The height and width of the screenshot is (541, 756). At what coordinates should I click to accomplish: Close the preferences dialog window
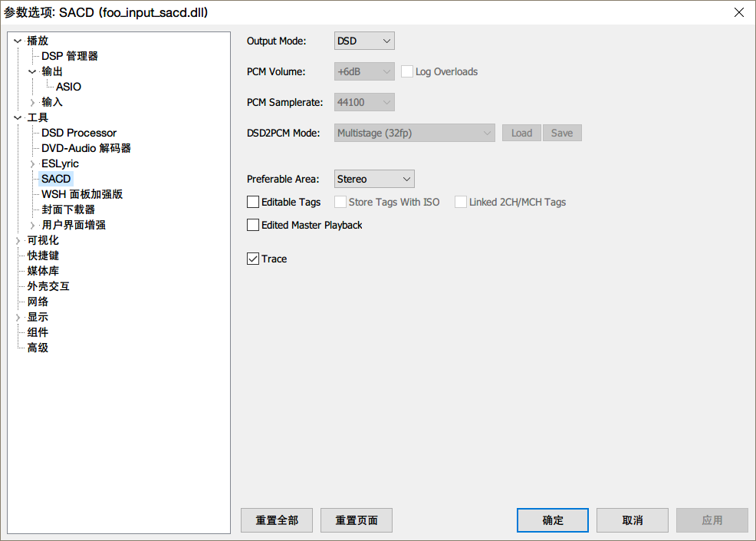coord(738,12)
